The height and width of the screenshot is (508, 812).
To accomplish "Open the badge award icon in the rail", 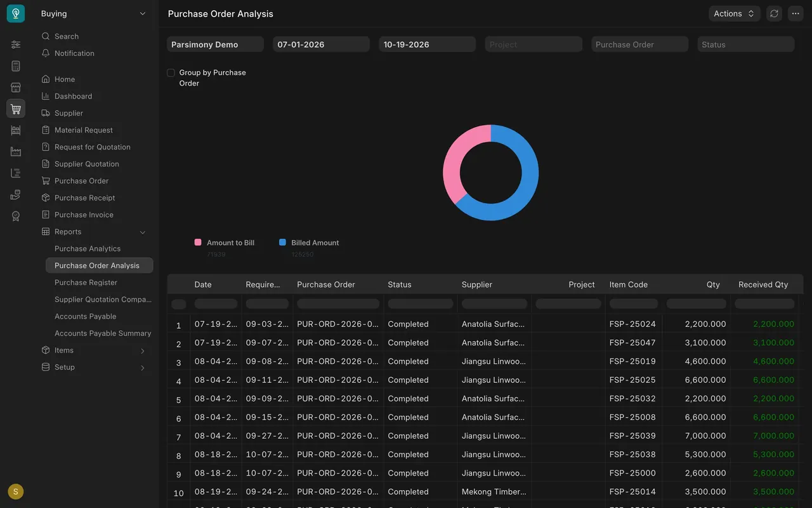I will click(x=16, y=216).
